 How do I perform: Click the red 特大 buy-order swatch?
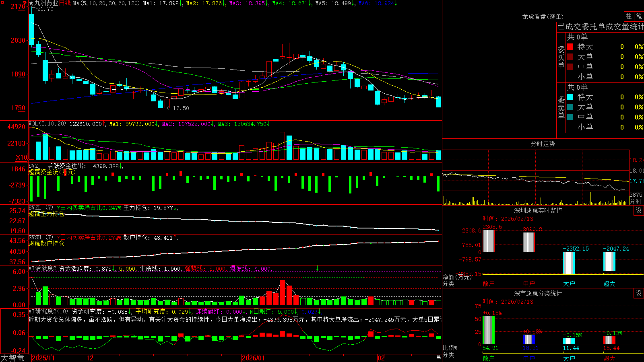[570, 47]
